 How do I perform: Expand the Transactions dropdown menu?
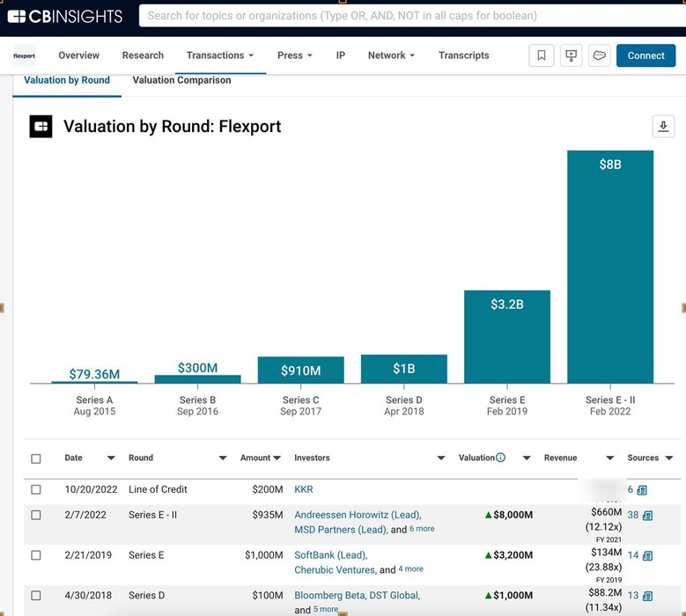[220, 55]
